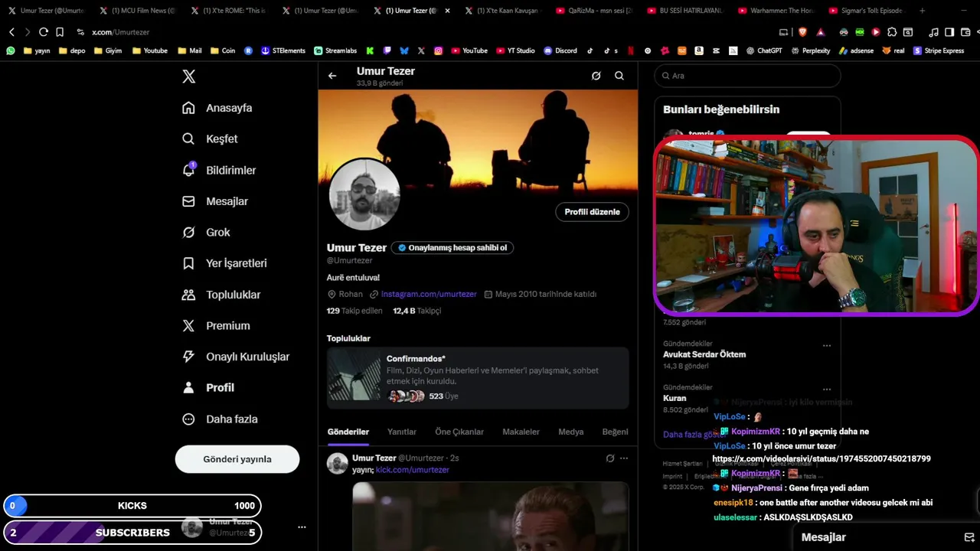Open the kick.com/umurtezer link in the post

coord(412,470)
